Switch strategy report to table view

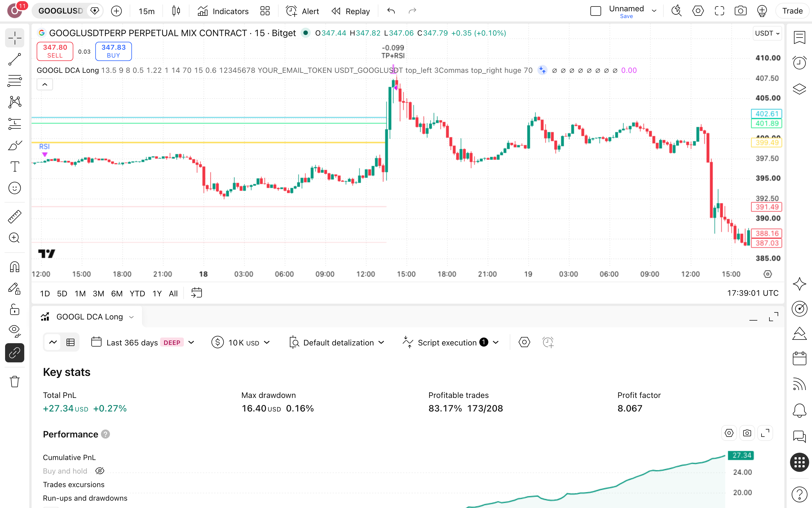(x=70, y=342)
